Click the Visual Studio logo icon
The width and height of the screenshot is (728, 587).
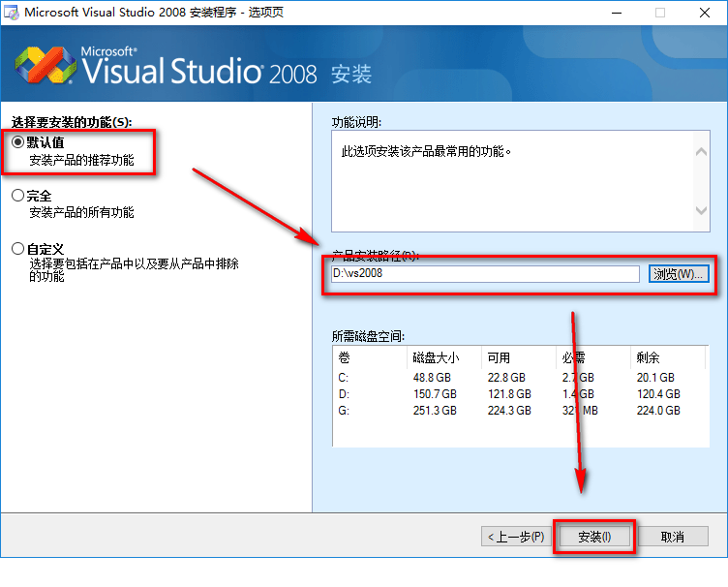pyautogui.click(x=45, y=65)
